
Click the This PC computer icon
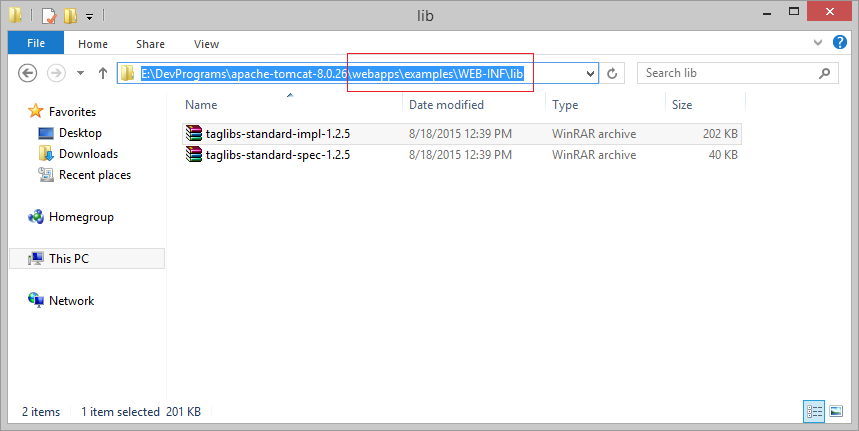pos(36,258)
